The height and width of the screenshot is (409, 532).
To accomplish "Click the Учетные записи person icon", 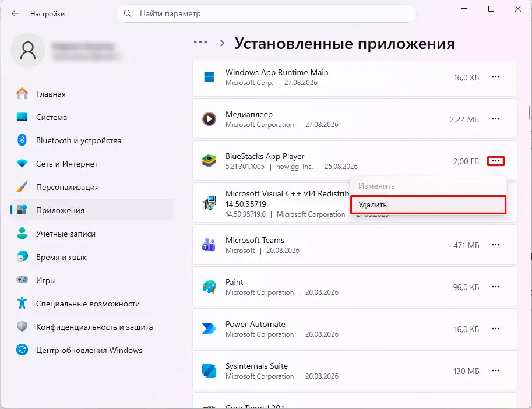I will [22, 233].
